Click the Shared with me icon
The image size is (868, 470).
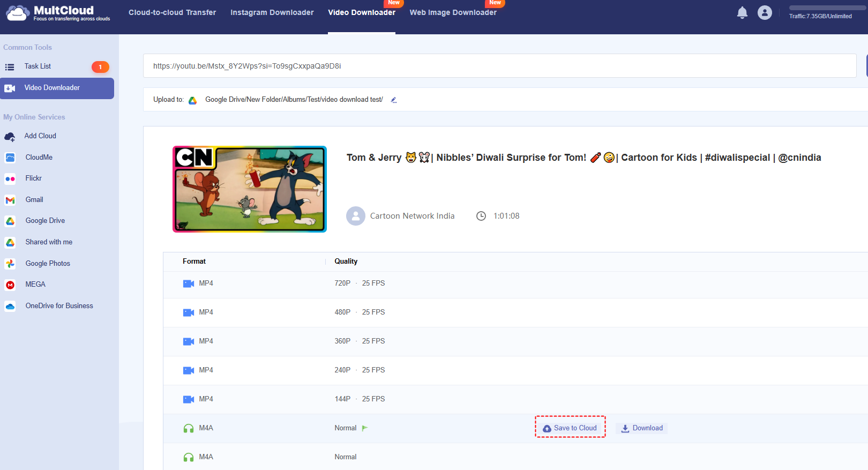pyautogui.click(x=10, y=242)
